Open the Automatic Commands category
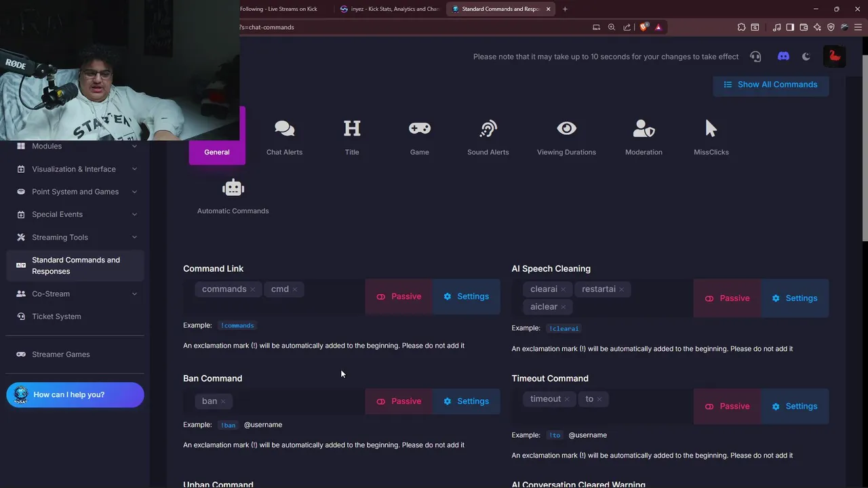The width and height of the screenshot is (868, 488). tap(233, 197)
